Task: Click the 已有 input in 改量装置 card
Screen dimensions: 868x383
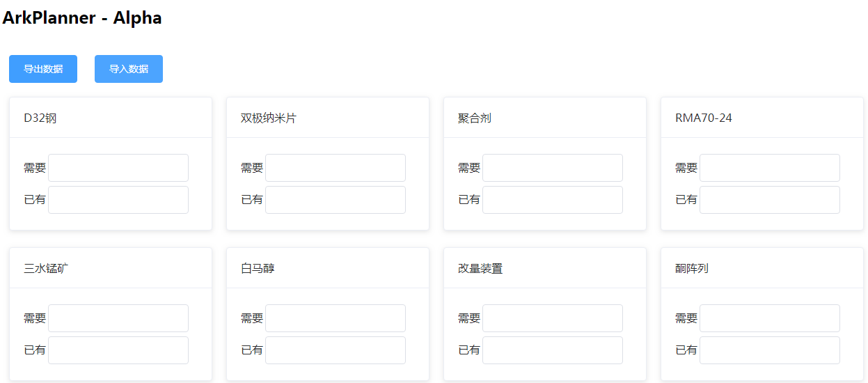Action: (553, 350)
